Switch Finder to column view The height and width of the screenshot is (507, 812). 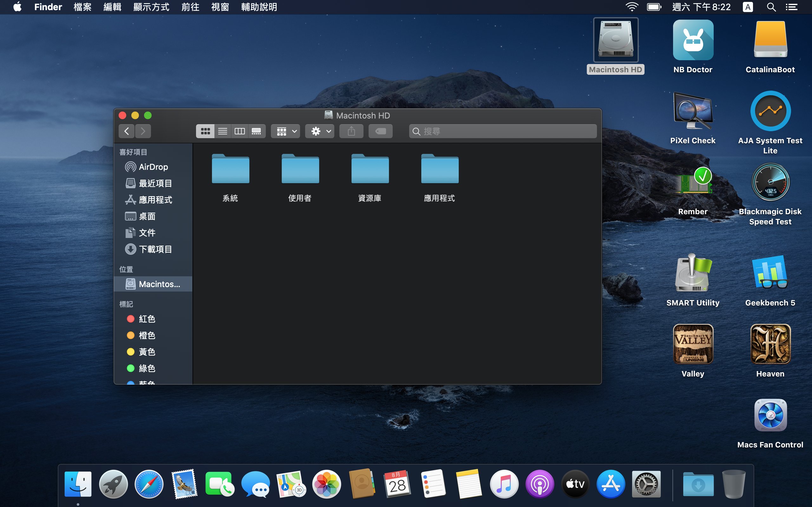239,131
